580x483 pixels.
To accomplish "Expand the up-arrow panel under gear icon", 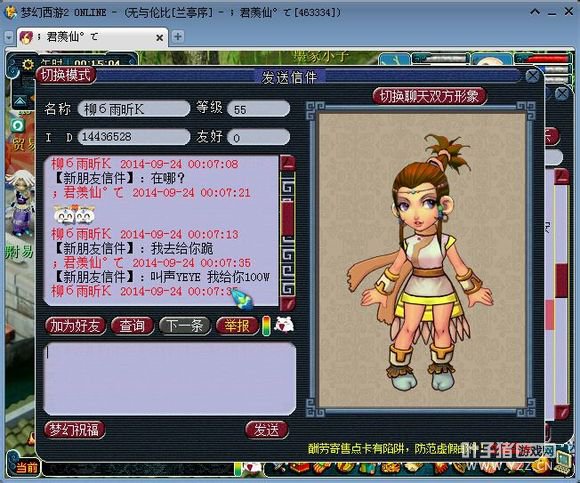I will 20,100.
